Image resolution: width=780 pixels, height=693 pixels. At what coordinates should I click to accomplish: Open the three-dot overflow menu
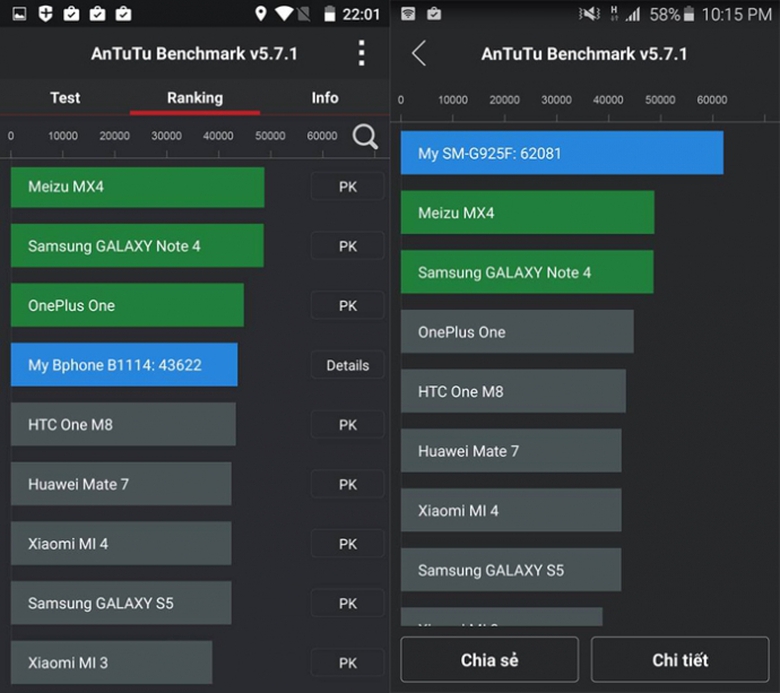click(x=362, y=54)
